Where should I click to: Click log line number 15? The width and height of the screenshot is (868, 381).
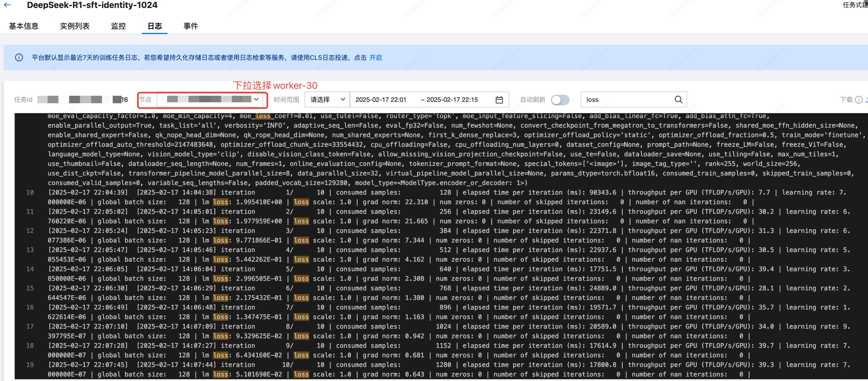[x=30, y=288]
